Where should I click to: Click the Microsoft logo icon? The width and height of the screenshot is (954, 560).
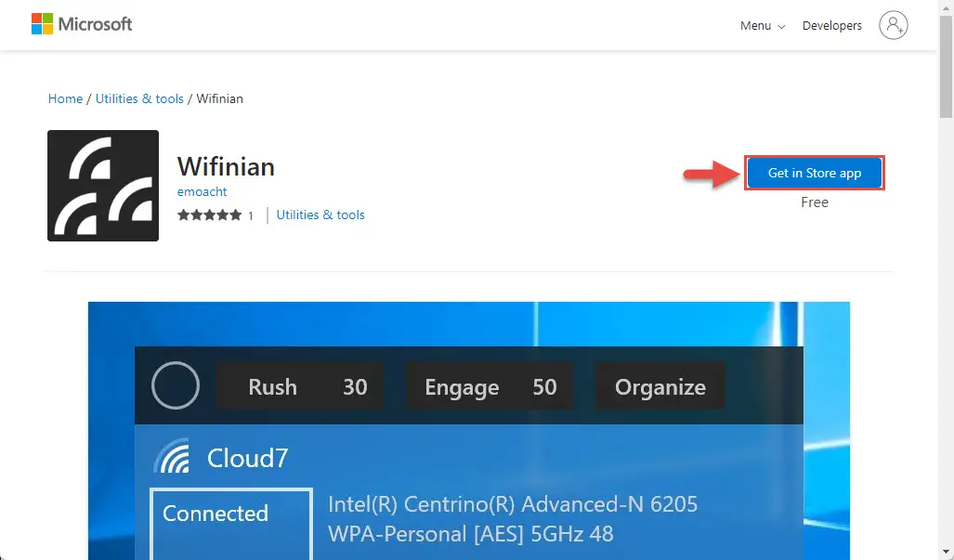pyautogui.click(x=43, y=24)
